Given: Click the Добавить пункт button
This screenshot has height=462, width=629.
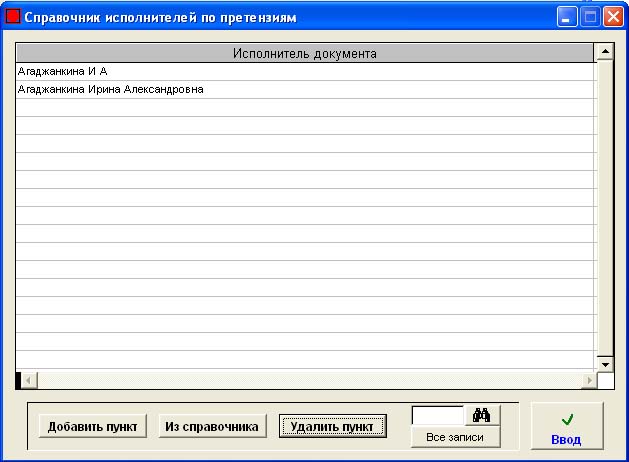Looking at the screenshot, I should tap(93, 426).
